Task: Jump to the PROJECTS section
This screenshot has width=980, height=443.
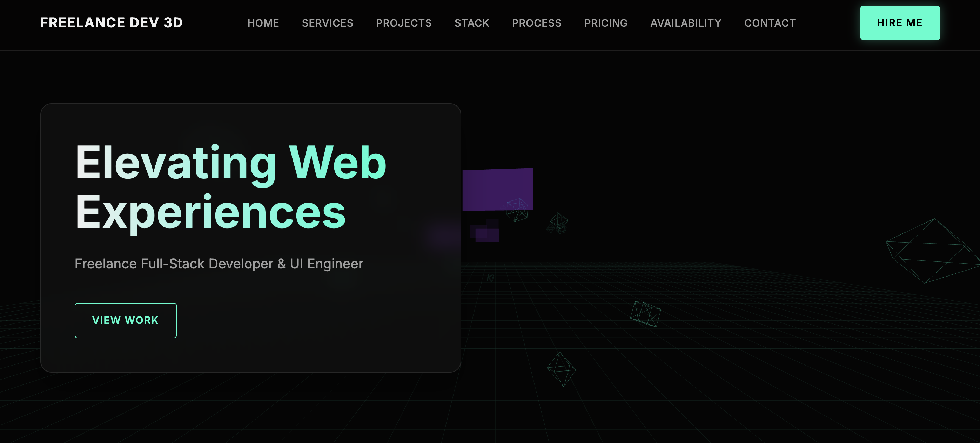Action: pyautogui.click(x=404, y=23)
